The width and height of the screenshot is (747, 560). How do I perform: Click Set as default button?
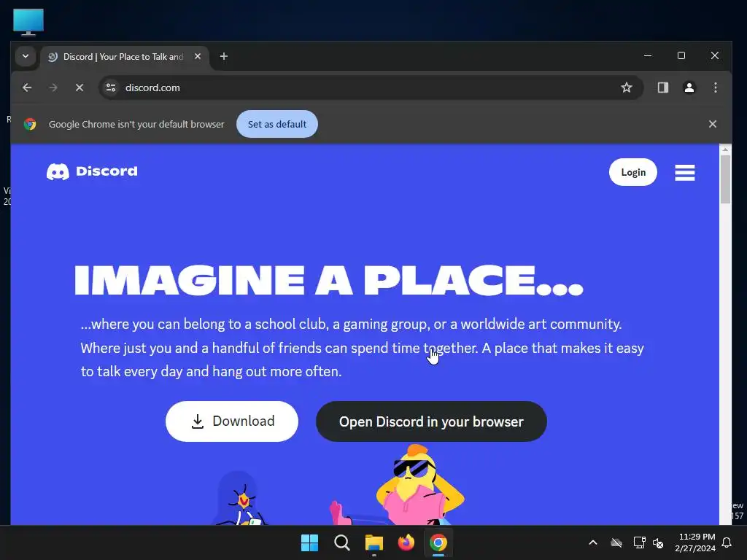click(277, 124)
